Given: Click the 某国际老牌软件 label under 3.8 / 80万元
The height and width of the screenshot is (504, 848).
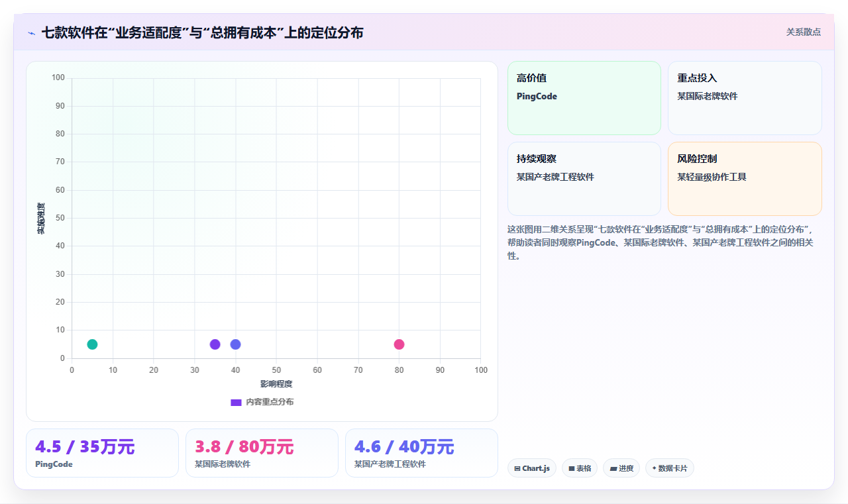Looking at the screenshot, I should pyautogui.click(x=223, y=464).
